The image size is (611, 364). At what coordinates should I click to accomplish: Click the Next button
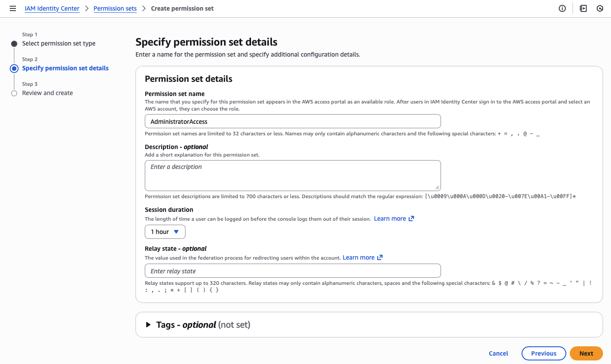click(x=586, y=353)
